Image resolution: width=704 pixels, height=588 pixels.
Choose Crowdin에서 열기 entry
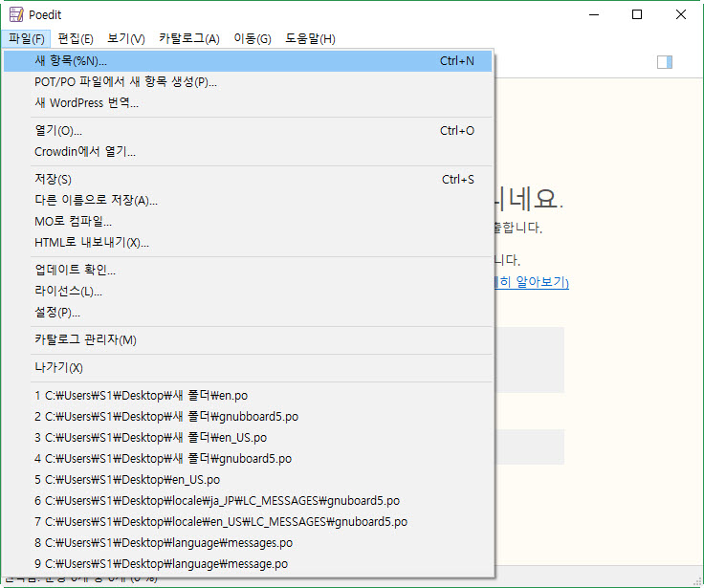(84, 152)
